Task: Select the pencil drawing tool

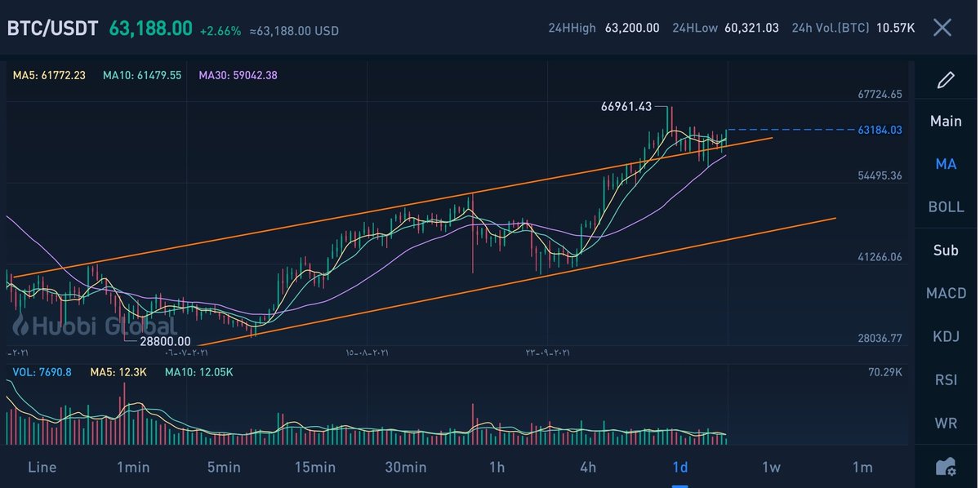Action: (946, 79)
